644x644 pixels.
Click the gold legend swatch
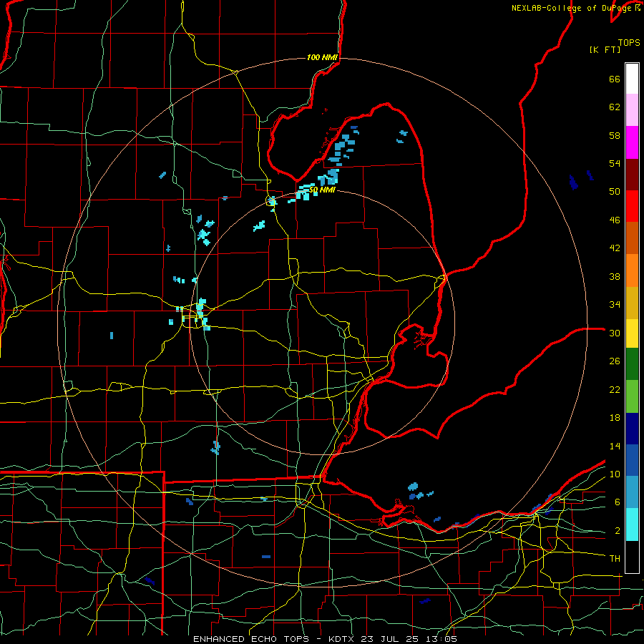pos(632,303)
